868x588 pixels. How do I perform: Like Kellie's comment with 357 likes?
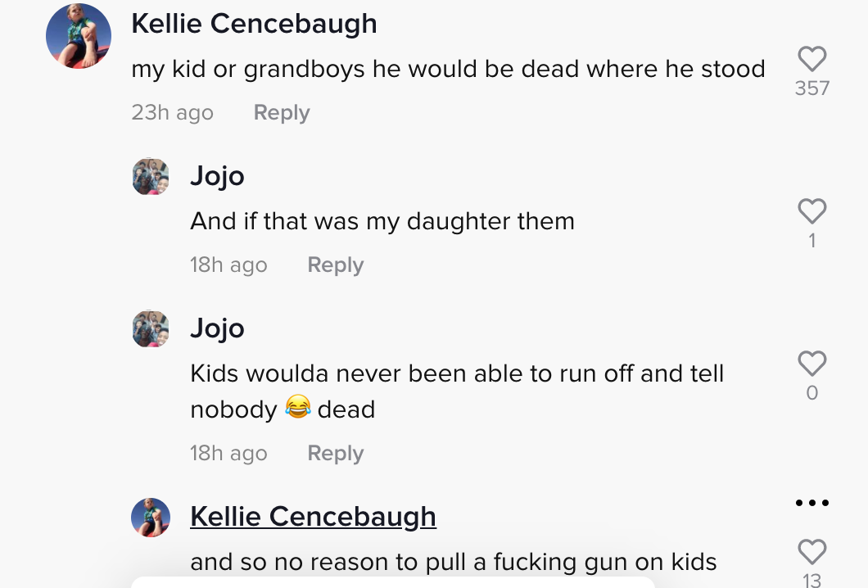(x=812, y=59)
